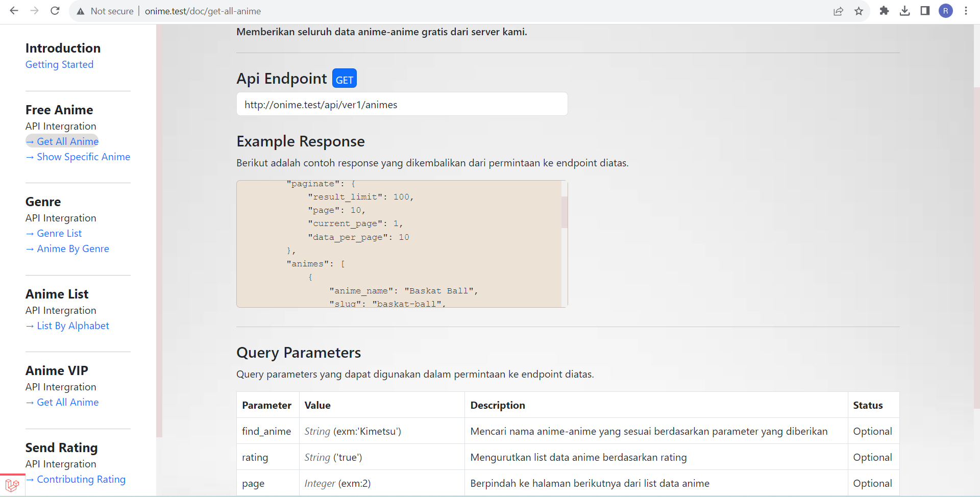980x497 pixels.
Task: Share this page with the share icon
Action: coord(838,11)
